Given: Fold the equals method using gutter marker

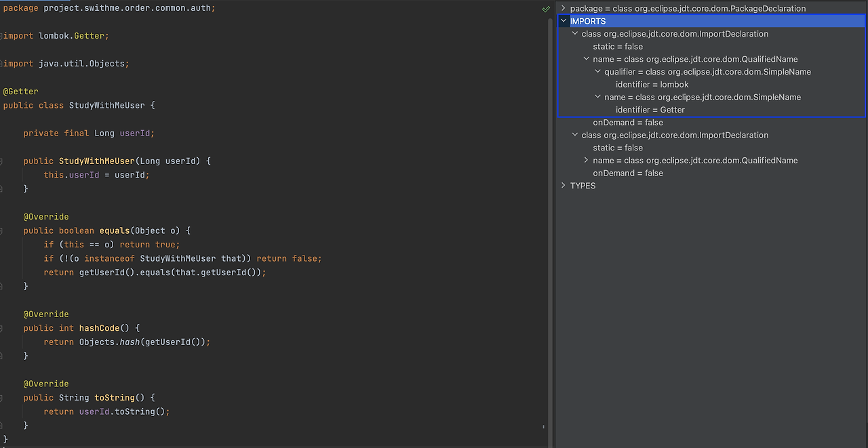Looking at the screenshot, I should pos(1,230).
